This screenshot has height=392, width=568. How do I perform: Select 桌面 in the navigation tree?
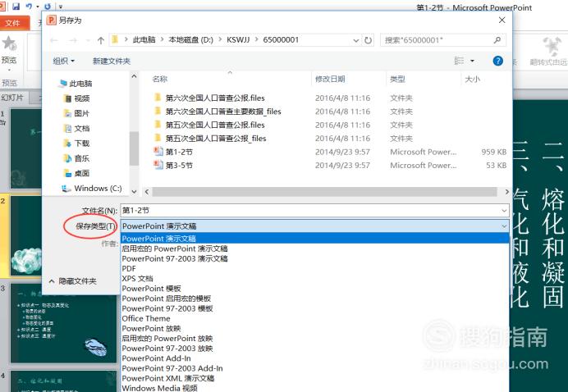(x=76, y=173)
